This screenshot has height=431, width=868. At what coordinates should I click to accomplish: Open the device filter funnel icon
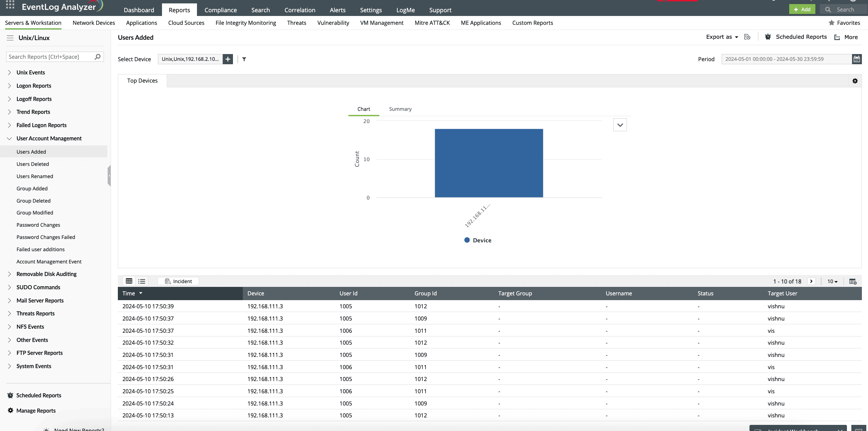(x=244, y=59)
